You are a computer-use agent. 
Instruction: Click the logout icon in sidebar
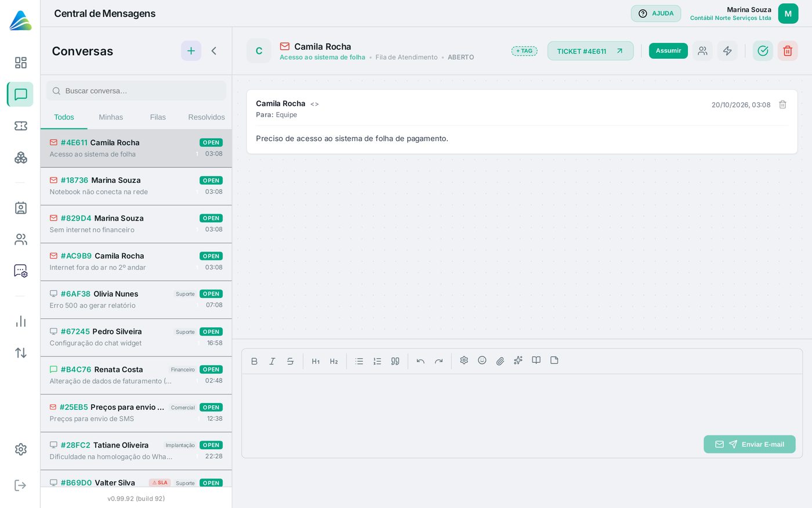click(21, 485)
